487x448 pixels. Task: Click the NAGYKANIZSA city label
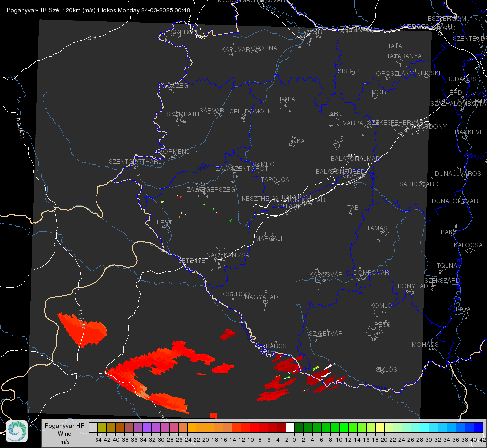(x=228, y=255)
